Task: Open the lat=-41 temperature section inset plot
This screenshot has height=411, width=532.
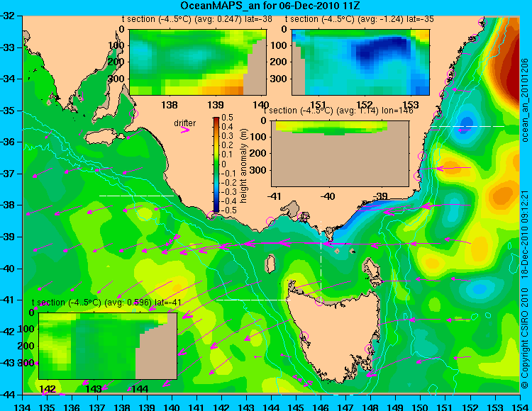Action: coord(108,346)
